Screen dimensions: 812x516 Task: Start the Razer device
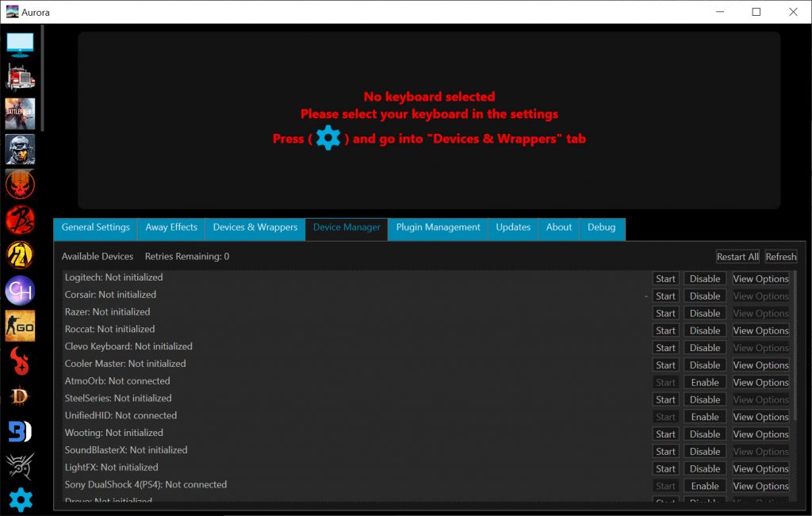point(665,314)
